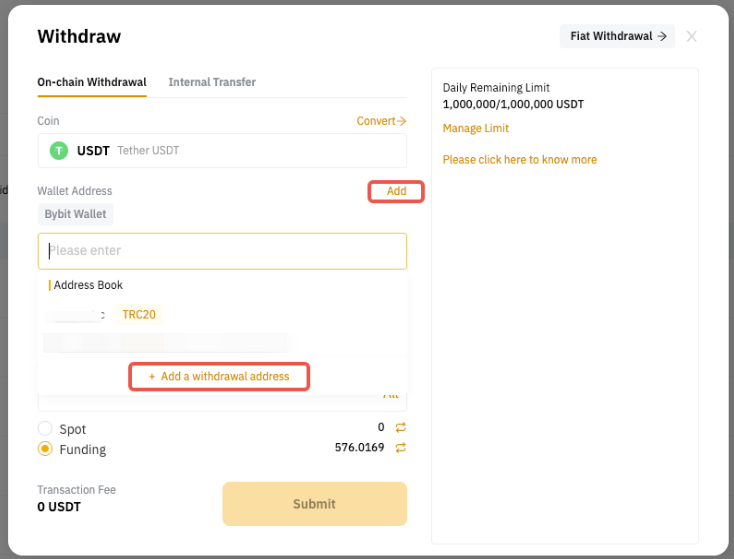
Task: Click the Fiat Withdrawal button
Action: click(617, 36)
